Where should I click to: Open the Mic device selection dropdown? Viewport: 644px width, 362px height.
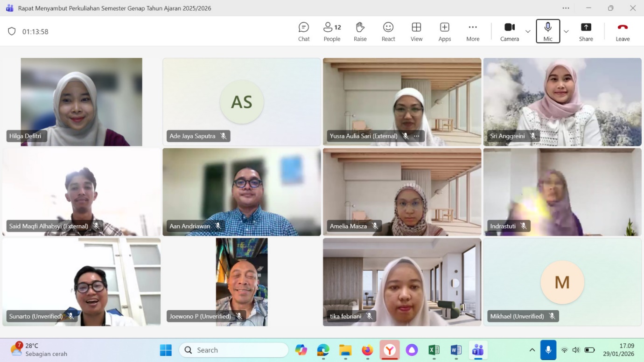(x=566, y=31)
